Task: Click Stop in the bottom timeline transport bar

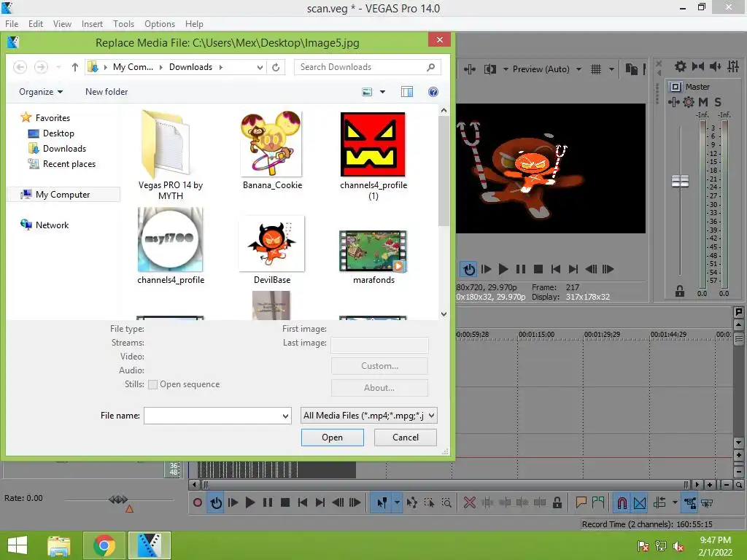Action: click(285, 502)
